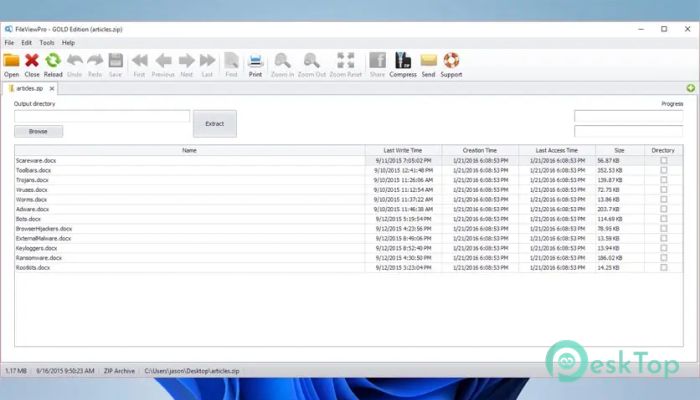Viewport: 700px width, 400px height.
Task: Toggle Directory checkbox for Bots.docx
Action: tap(663, 219)
